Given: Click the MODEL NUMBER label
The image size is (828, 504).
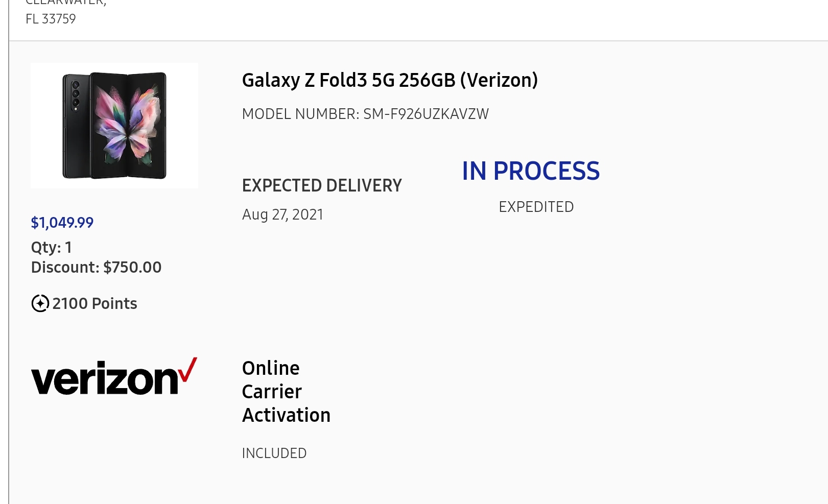Looking at the screenshot, I should pyautogui.click(x=301, y=114).
